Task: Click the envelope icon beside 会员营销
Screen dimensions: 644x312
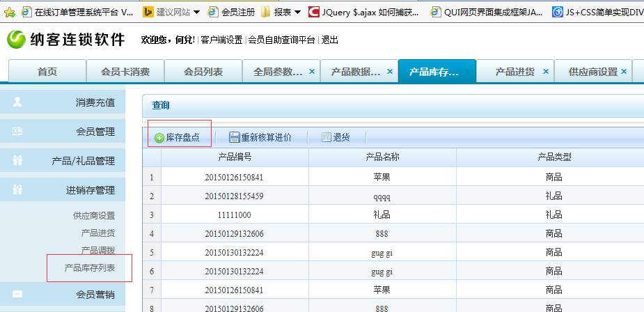Action: (x=17, y=294)
